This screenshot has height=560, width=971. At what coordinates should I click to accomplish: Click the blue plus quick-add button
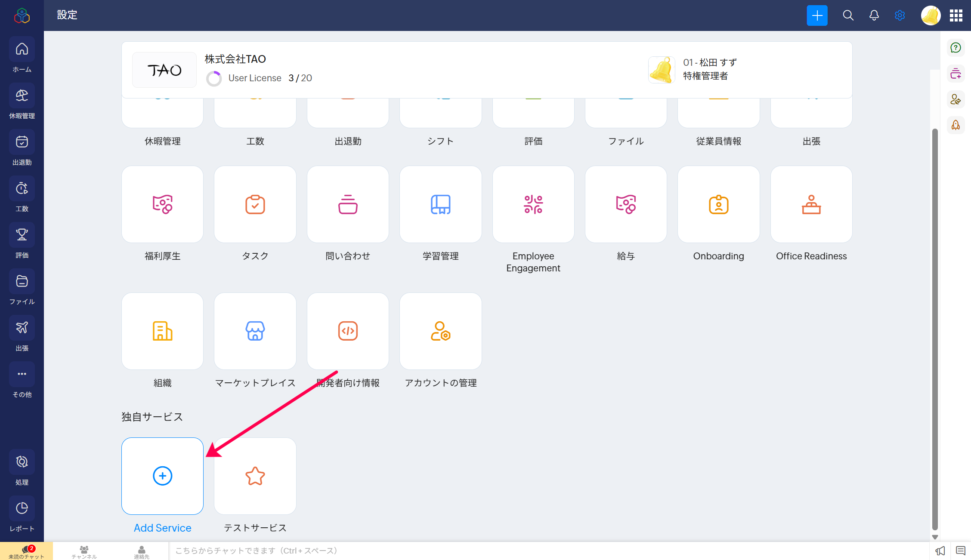(x=817, y=15)
